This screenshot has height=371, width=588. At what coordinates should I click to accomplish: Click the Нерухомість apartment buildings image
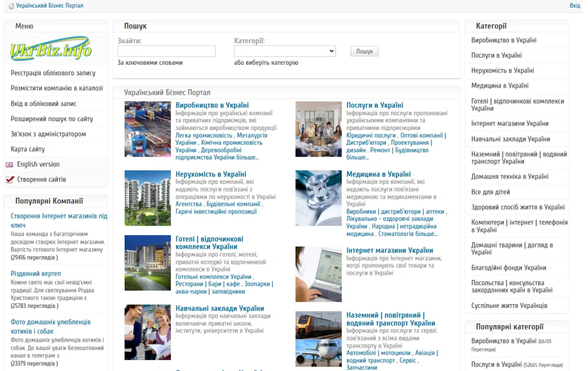pos(148,198)
